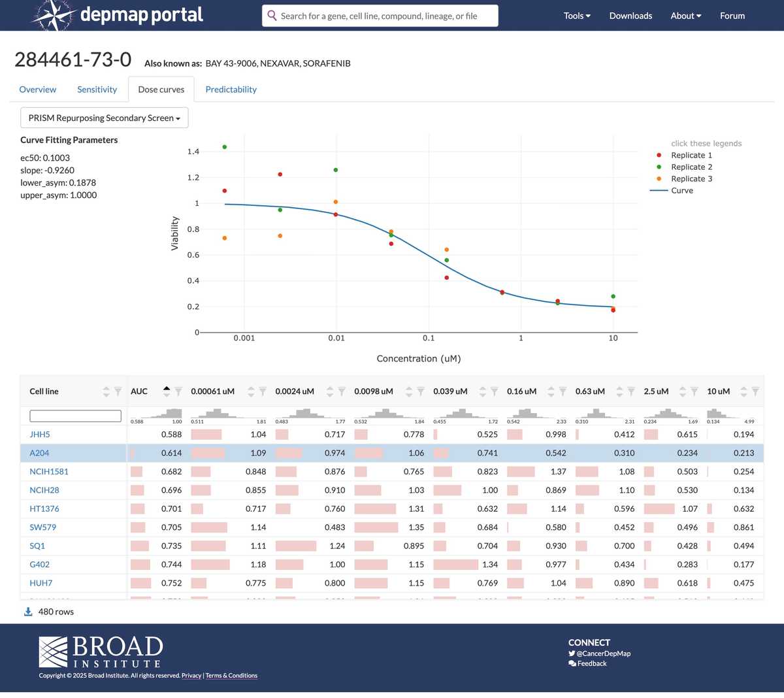Expand the About menu
The width and height of the screenshot is (784, 698).
(685, 15)
